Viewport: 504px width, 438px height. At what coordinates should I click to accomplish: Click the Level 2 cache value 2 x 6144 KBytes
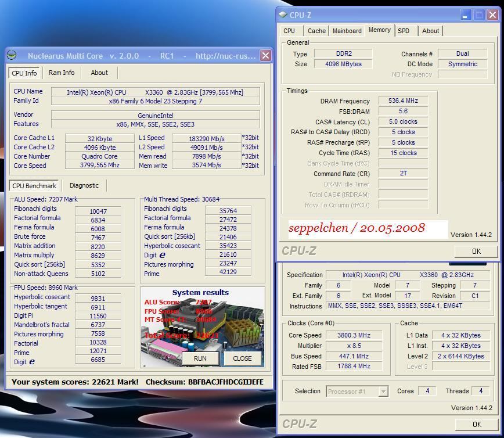(x=460, y=356)
